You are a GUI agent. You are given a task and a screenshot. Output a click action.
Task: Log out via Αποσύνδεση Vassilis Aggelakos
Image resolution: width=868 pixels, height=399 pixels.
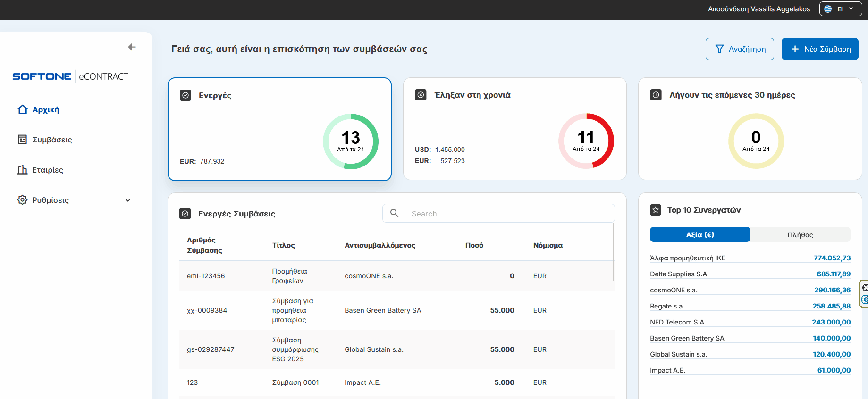tap(758, 9)
